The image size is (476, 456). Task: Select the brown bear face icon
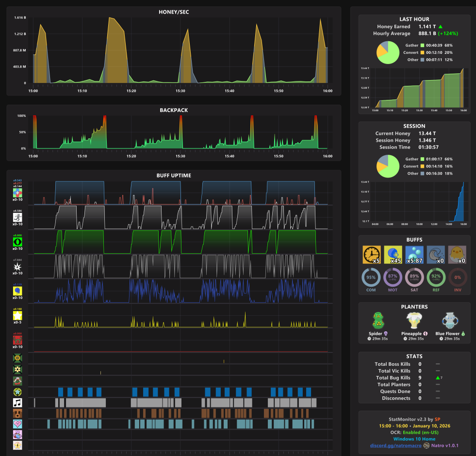17,413
